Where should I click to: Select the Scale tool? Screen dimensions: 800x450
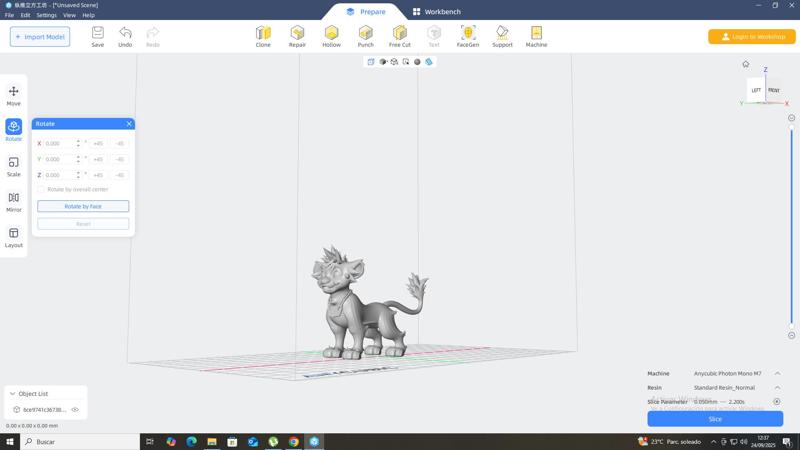tap(14, 166)
